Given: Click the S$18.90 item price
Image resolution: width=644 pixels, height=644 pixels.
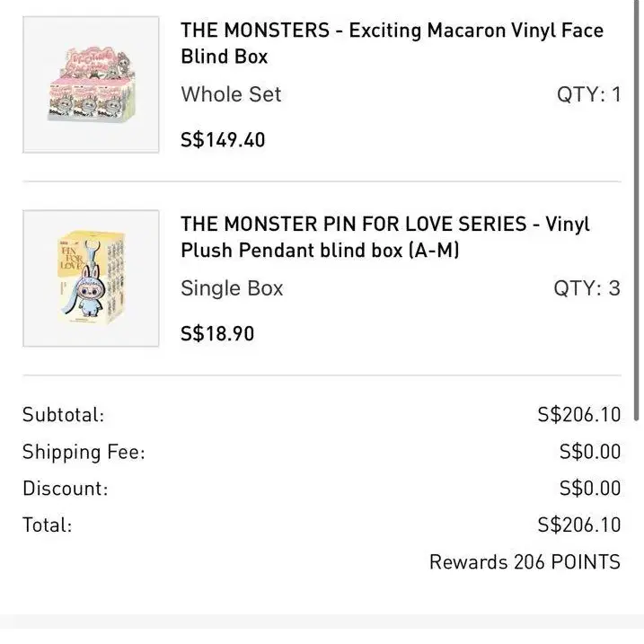Looking at the screenshot, I should click(217, 334).
